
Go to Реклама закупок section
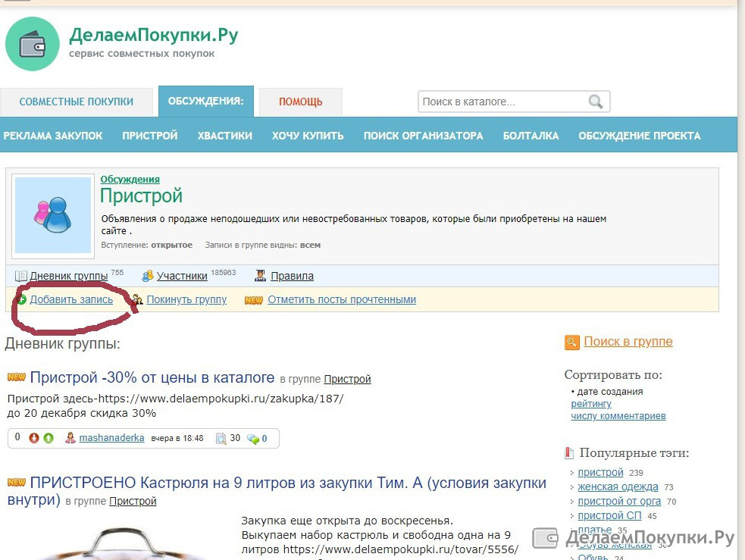pos(53,136)
